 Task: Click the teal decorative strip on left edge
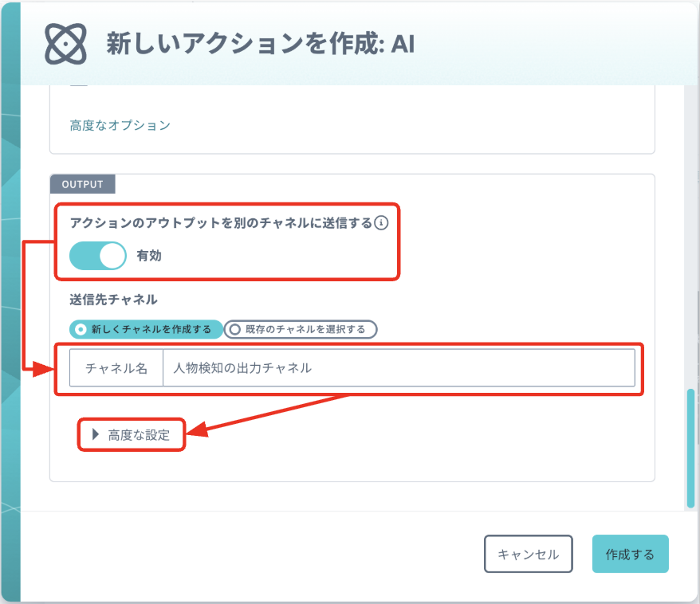10,302
